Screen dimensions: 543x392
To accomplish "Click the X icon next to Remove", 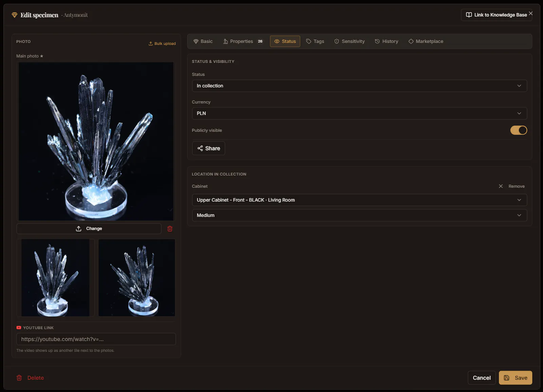I will click(501, 186).
